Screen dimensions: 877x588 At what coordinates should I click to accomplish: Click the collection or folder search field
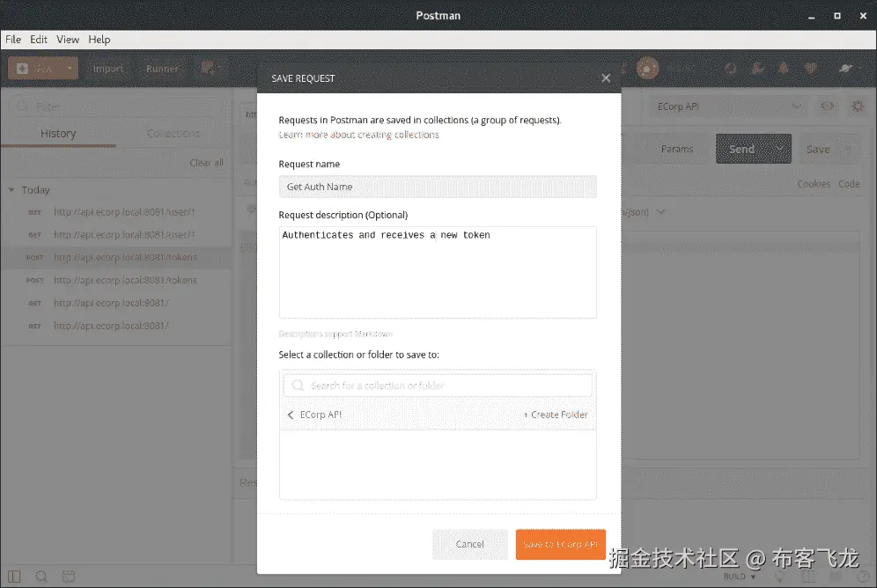[x=438, y=386]
